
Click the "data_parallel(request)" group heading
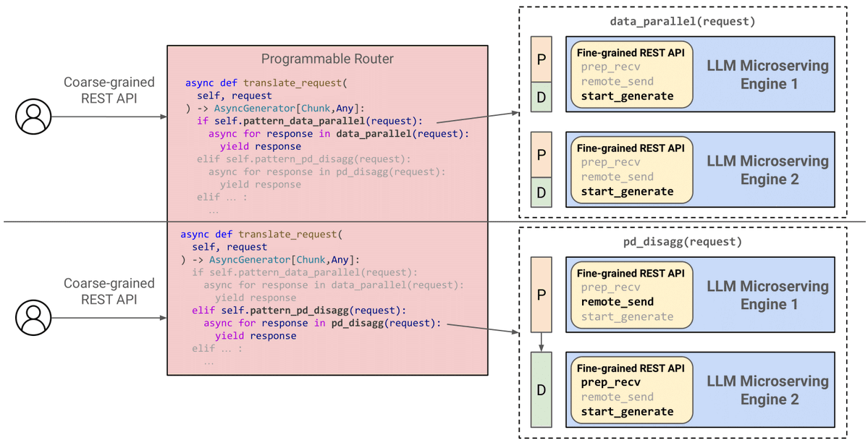click(683, 22)
